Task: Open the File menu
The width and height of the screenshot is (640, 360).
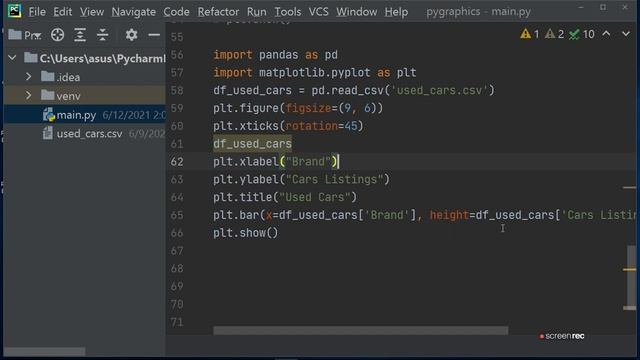Action: coord(37,12)
